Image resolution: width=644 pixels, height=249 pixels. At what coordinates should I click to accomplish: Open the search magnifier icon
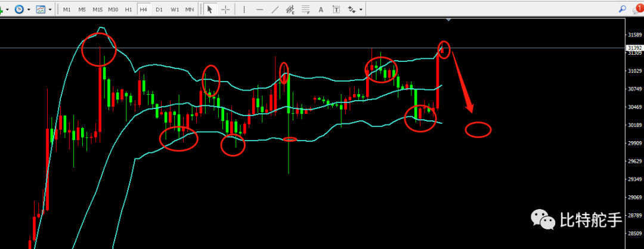[623, 8]
